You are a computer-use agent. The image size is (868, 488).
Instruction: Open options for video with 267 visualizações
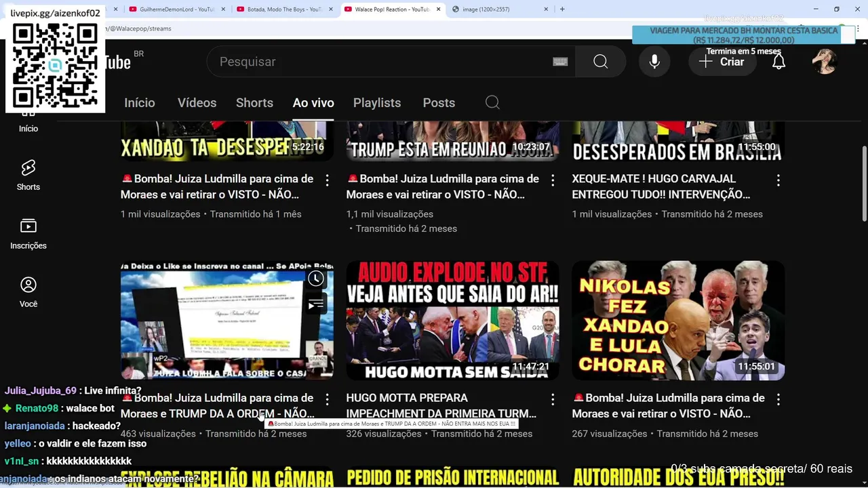[x=778, y=399]
